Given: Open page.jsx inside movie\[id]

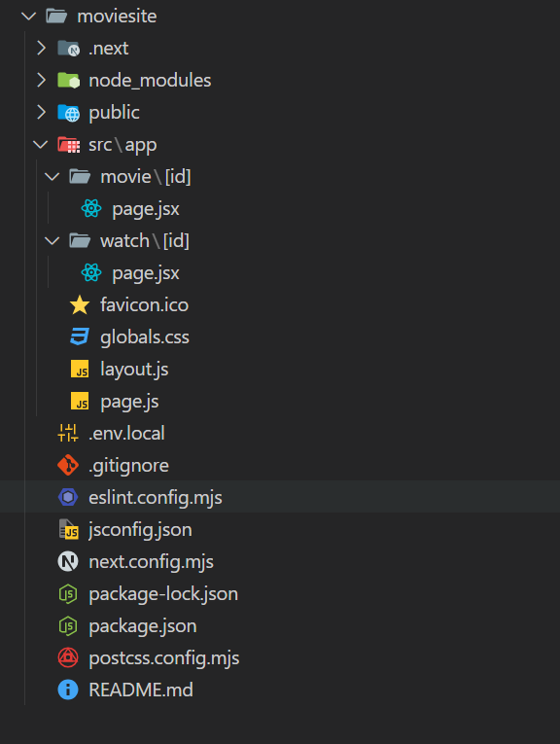Looking at the screenshot, I should coord(146,209).
